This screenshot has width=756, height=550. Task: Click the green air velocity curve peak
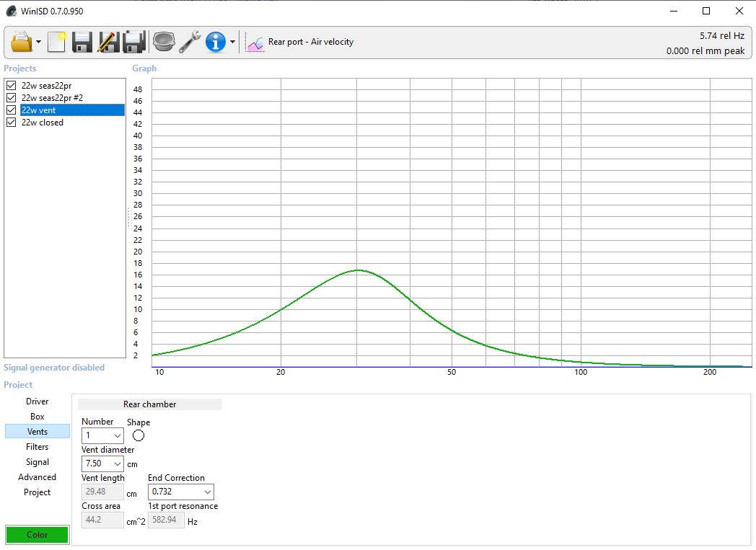[x=359, y=270]
